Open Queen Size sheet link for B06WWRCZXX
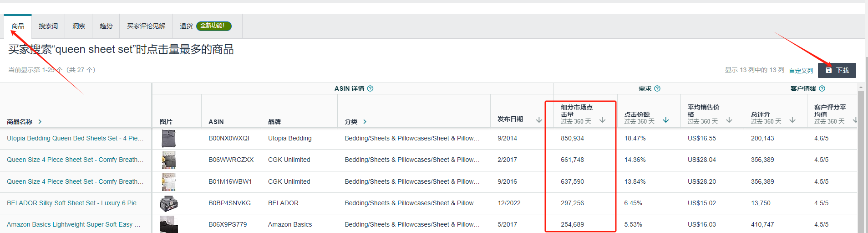This screenshot has height=233, width=868. click(x=75, y=160)
